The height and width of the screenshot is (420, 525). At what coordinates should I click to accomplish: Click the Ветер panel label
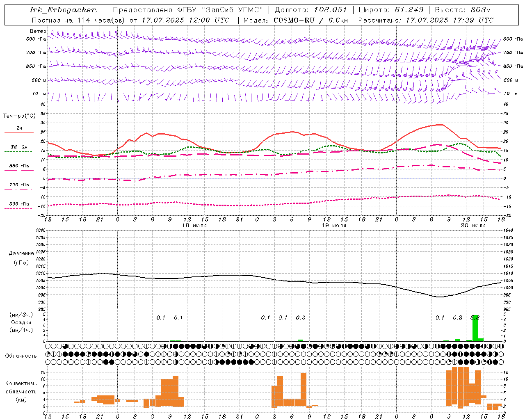38,31
